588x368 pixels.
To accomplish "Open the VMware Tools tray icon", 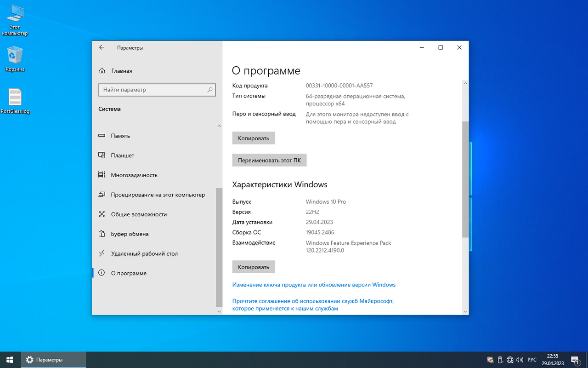I will click(490, 360).
